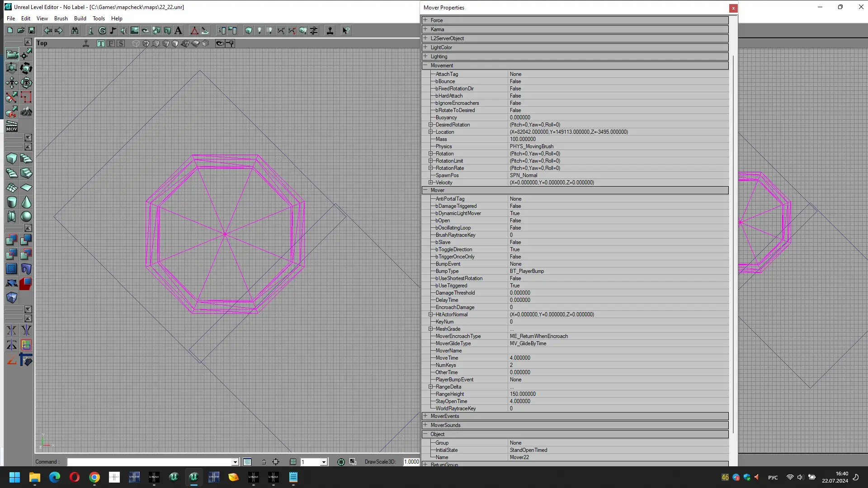This screenshot has height=488, width=868.
Task: Click the Add Volume red cube icon
Action: [x=26, y=283]
